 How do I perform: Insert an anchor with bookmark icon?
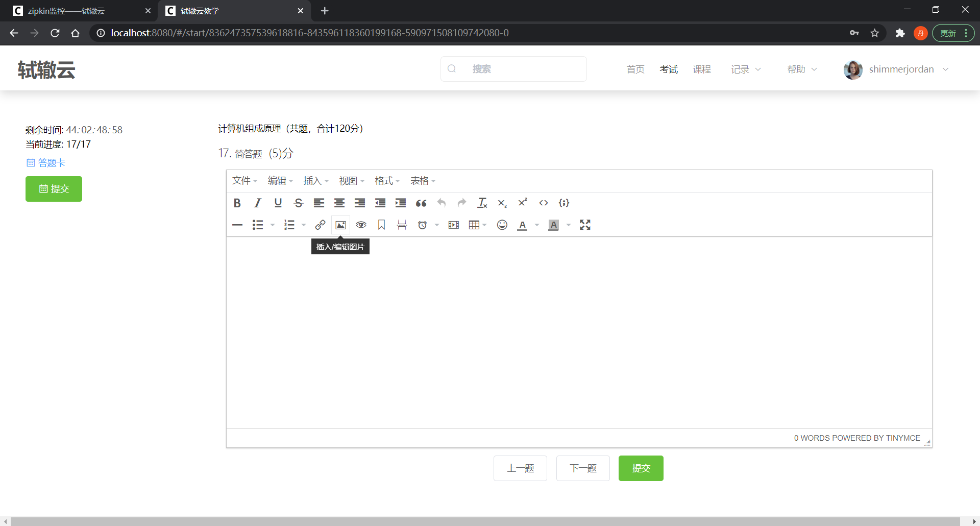(381, 225)
